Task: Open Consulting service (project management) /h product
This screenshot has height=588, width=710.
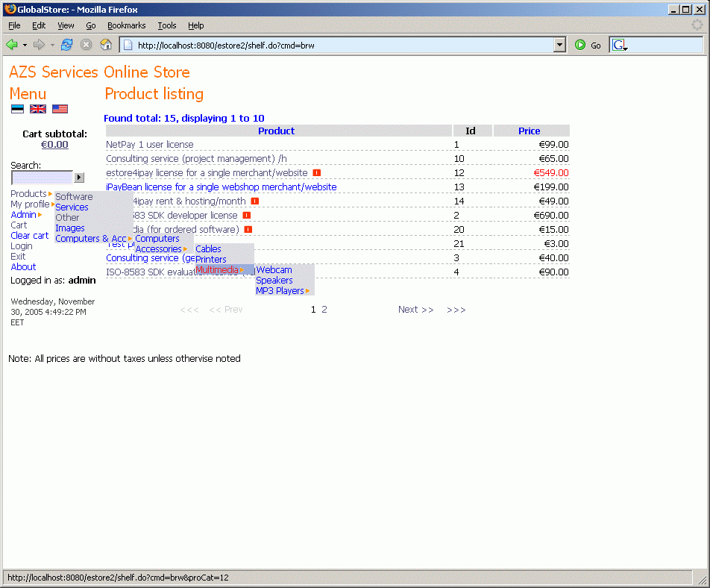Action: tap(196, 158)
